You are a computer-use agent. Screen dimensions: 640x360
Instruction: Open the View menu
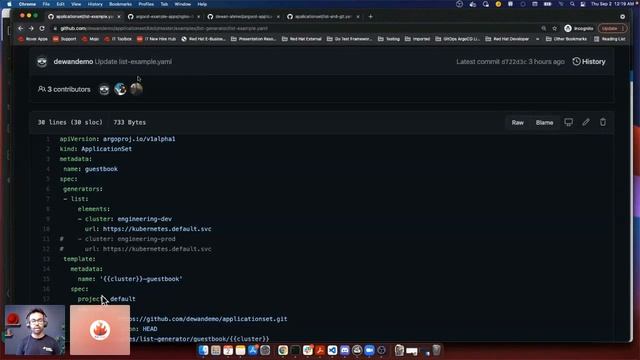[x=76, y=4]
